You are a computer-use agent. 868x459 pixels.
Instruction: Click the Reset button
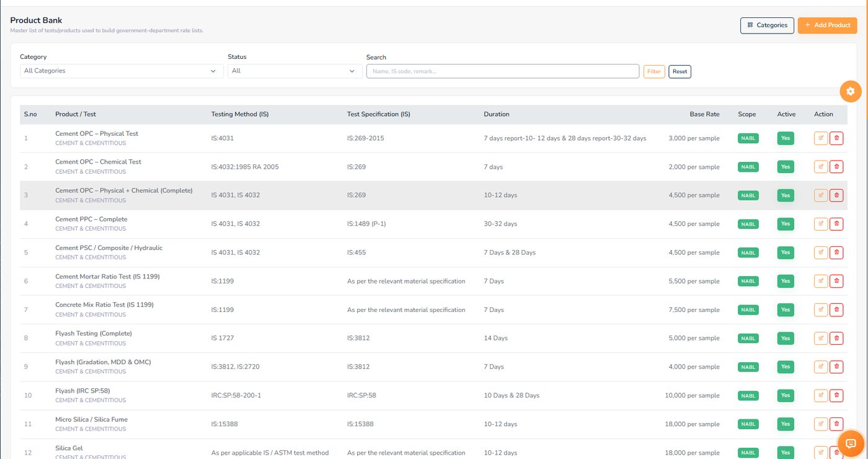[x=680, y=71]
